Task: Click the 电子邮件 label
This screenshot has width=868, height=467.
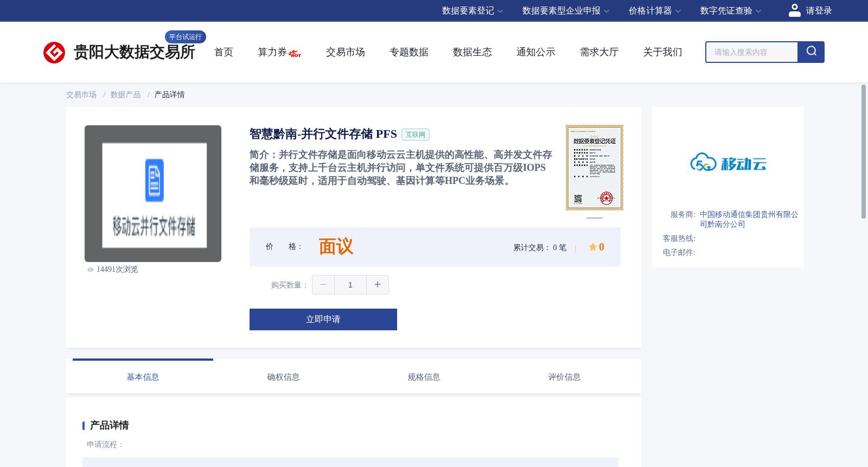Action: (679, 253)
